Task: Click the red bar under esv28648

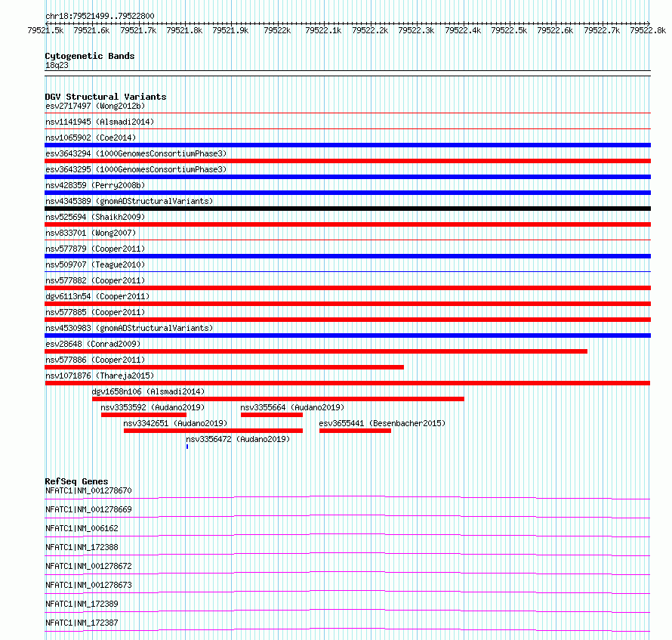Action: [316, 351]
